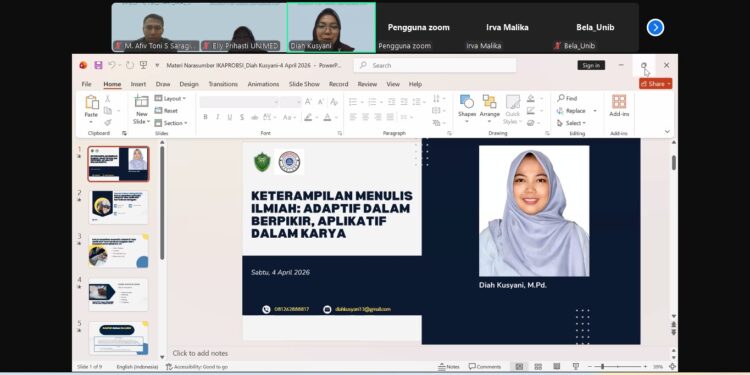The height and width of the screenshot is (375, 750).
Task: Click the 'Click to add notes' area
Action: pyautogui.click(x=200, y=353)
